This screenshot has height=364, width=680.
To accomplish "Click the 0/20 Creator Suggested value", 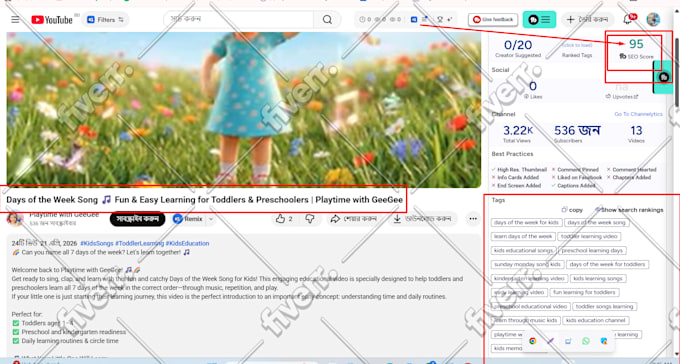I will tap(518, 45).
